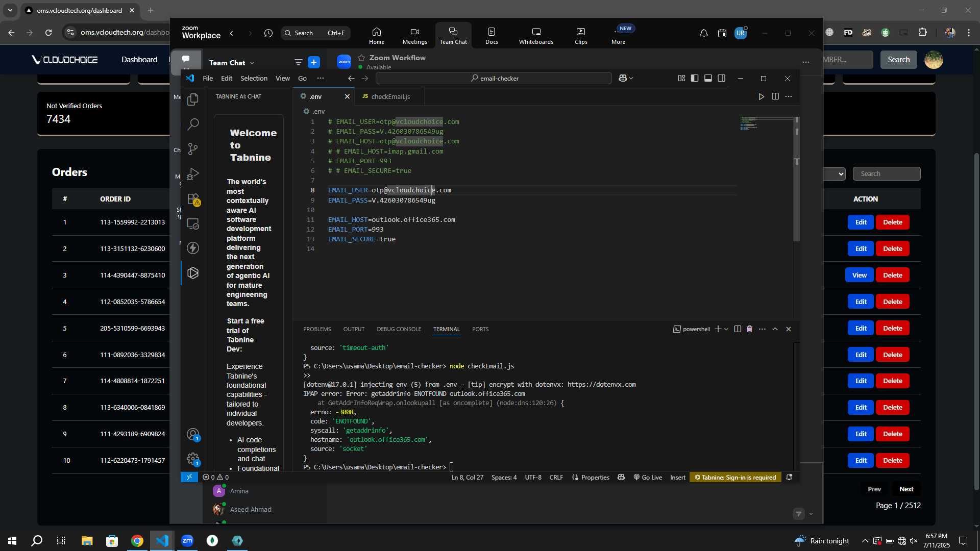The width and height of the screenshot is (980, 551).
Task: Open the Remote Explorer view
Action: 193,223
